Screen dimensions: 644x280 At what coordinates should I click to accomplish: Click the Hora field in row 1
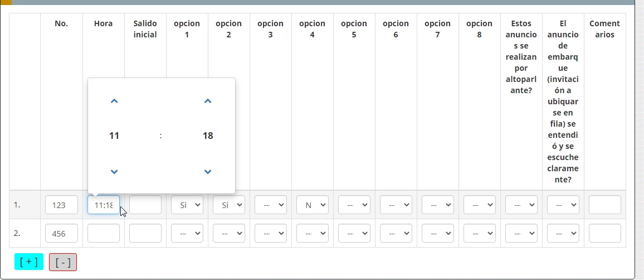tap(103, 205)
